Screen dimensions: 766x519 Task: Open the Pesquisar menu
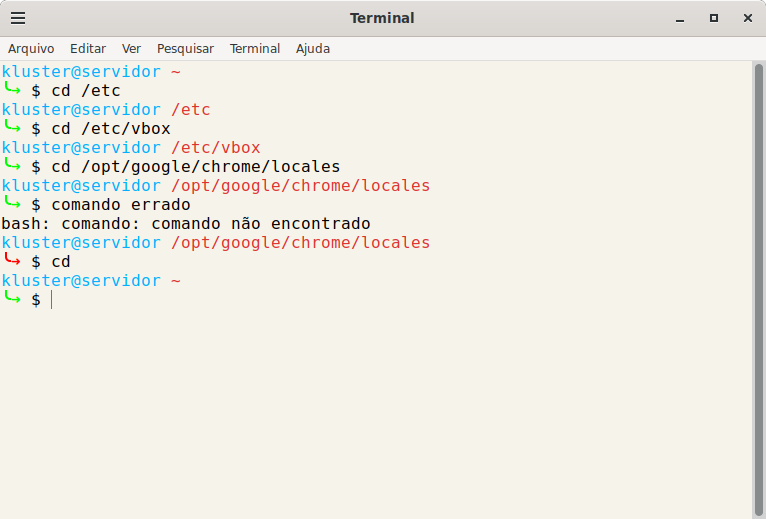185,48
